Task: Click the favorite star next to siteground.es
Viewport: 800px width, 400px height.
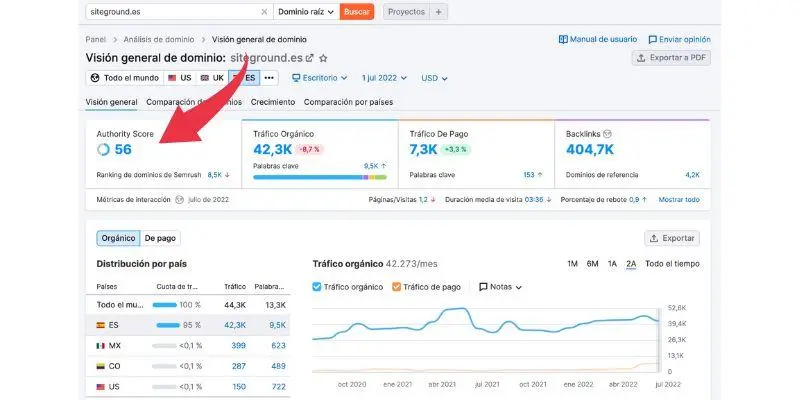Action: pyautogui.click(x=323, y=59)
